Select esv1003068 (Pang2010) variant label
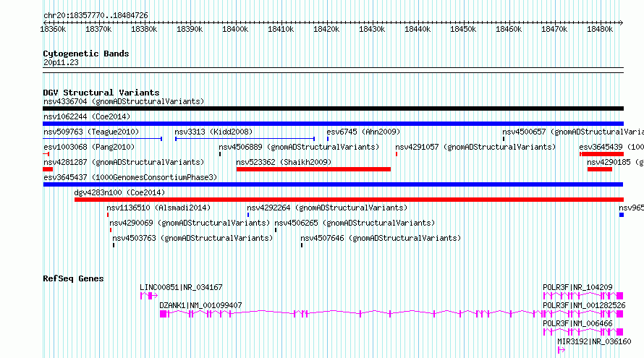The image size is (644, 358). (x=89, y=147)
